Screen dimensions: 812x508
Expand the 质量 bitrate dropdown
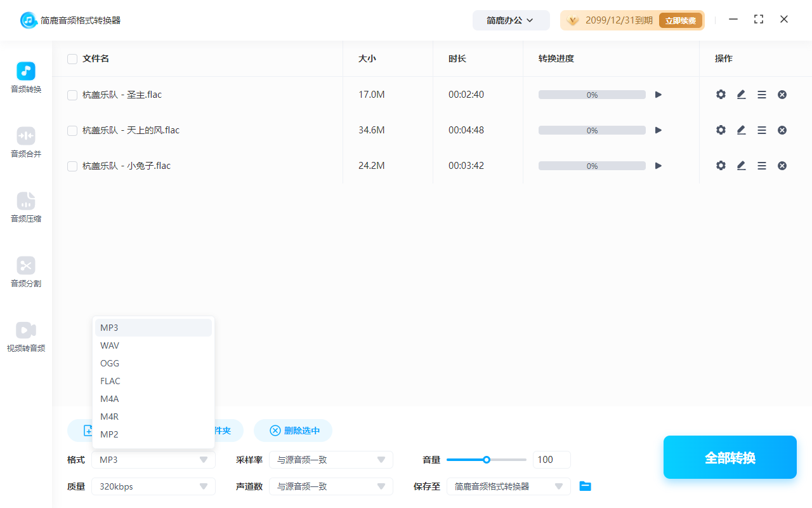click(x=153, y=486)
